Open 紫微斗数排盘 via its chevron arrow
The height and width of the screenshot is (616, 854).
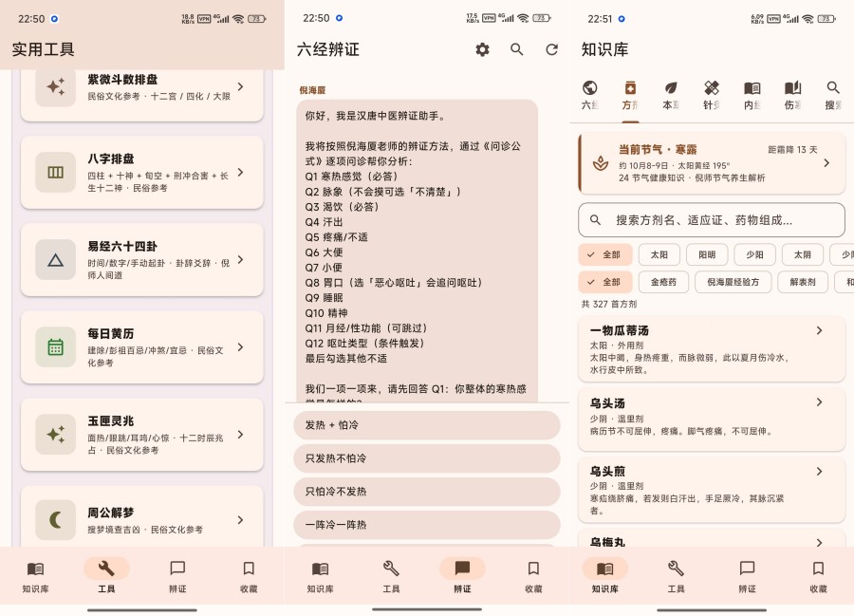point(241,86)
